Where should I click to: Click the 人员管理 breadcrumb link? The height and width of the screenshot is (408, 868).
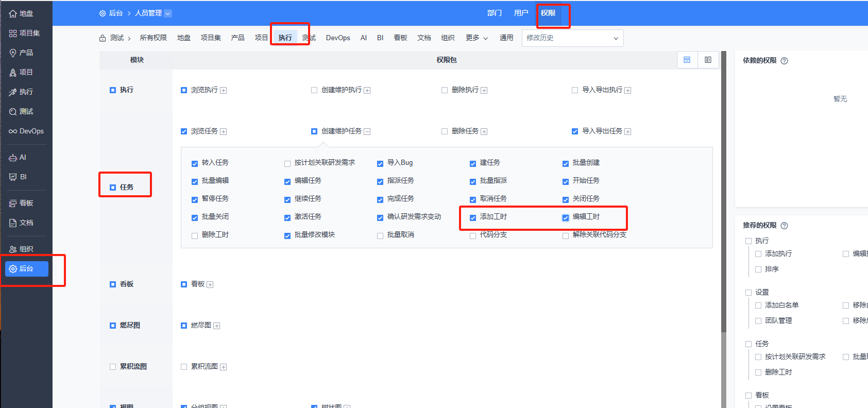[x=148, y=13]
